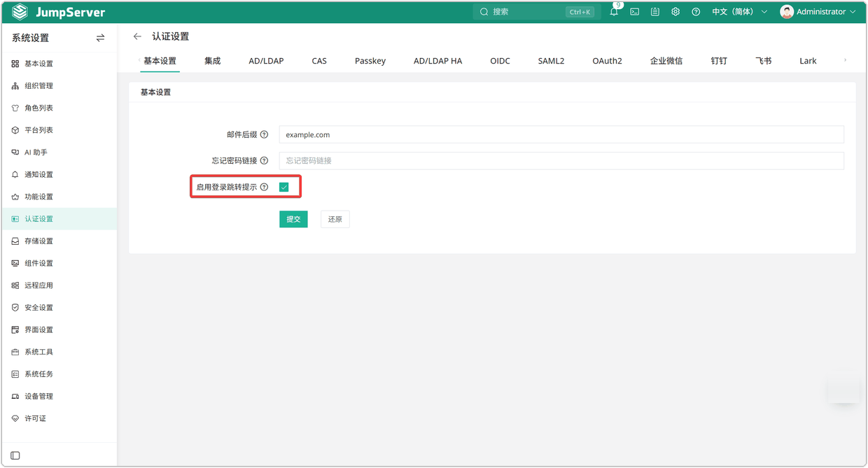Switch to the SAML2 tab

551,61
